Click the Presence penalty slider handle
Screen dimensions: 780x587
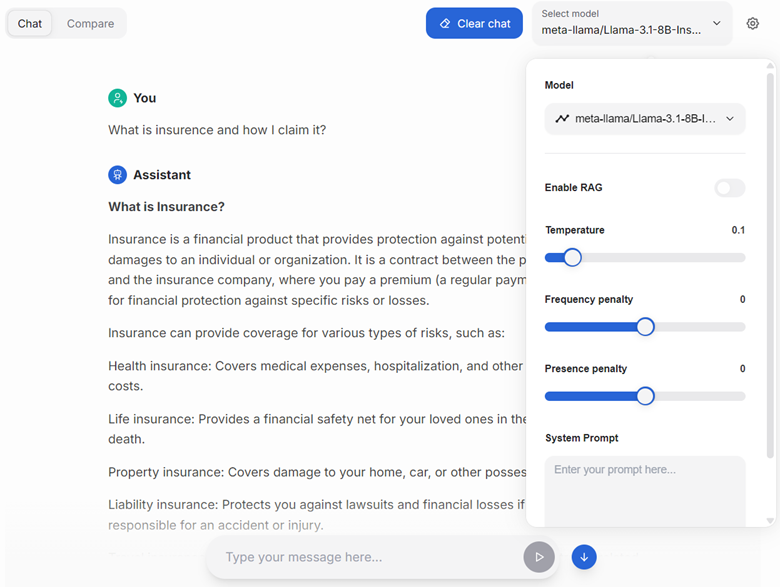point(645,396)
